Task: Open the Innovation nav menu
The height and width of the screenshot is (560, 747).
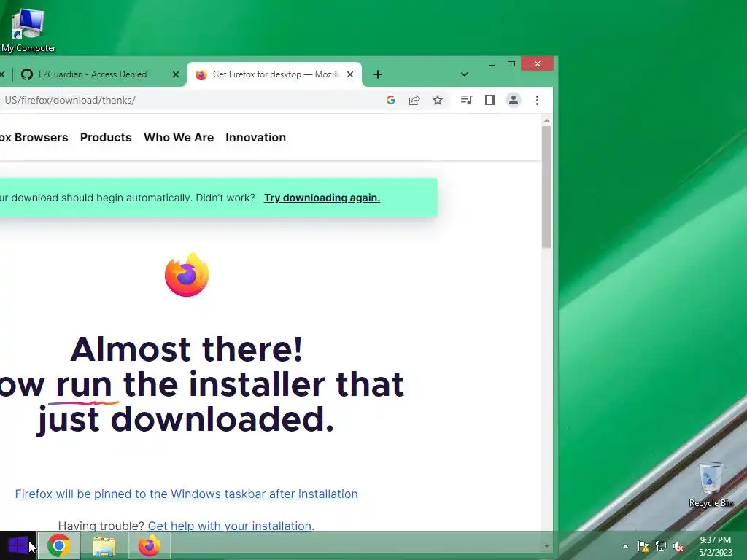Action: [x=256, y=138]
